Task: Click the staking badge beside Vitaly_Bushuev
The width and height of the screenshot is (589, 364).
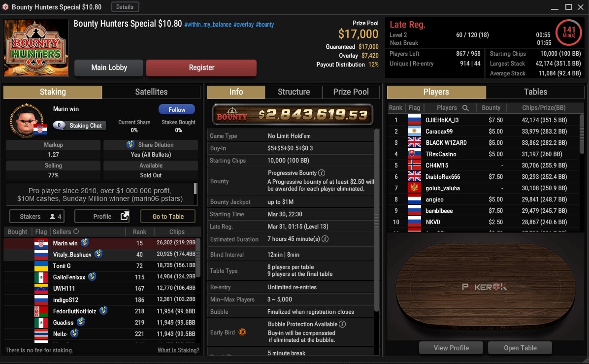Action: coord(99,254)
